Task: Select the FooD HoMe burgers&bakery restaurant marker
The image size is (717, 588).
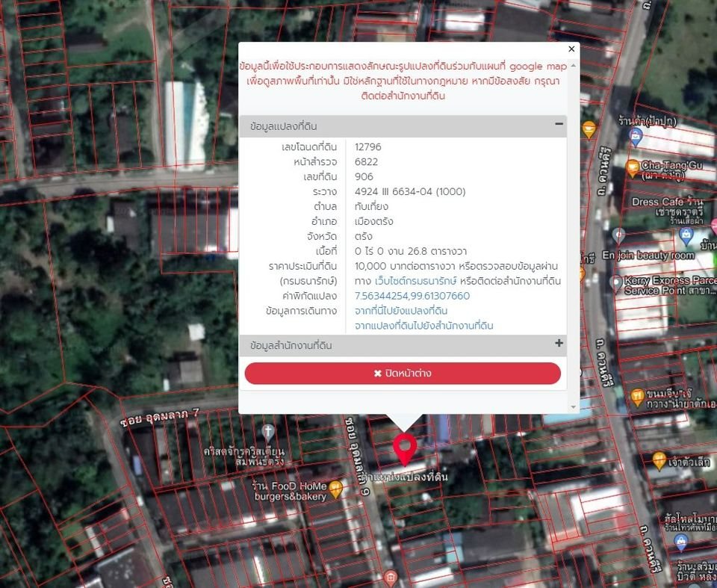Action: 336,489
